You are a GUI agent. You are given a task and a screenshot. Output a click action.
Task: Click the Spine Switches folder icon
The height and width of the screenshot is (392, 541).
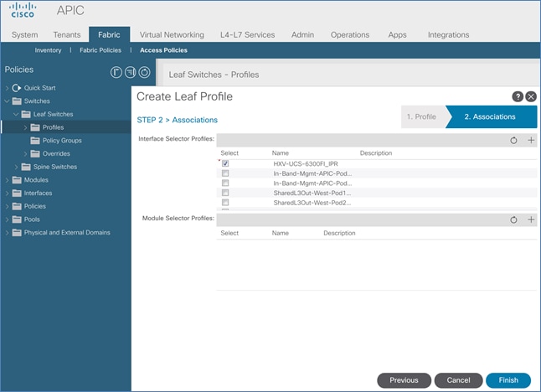(x=26, y=167)
